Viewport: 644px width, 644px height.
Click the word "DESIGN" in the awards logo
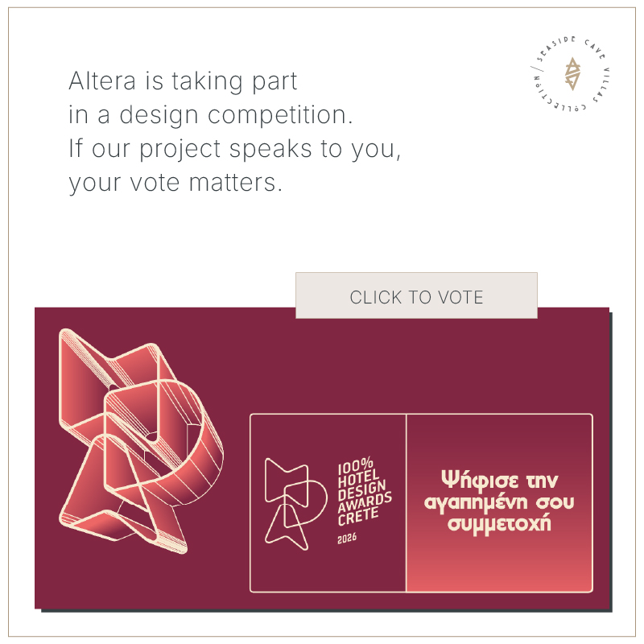point(361,491)
